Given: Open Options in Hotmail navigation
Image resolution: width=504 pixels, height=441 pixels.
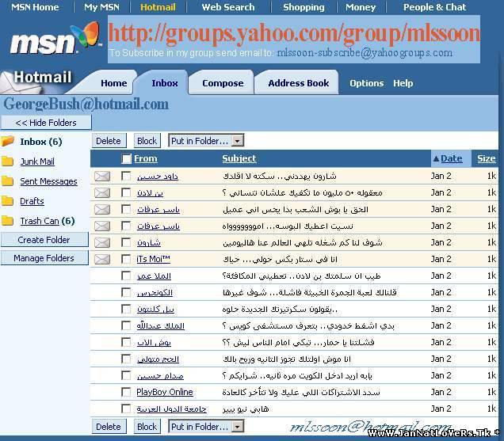Looking at the screenshot, I should (x=366, y=83).
